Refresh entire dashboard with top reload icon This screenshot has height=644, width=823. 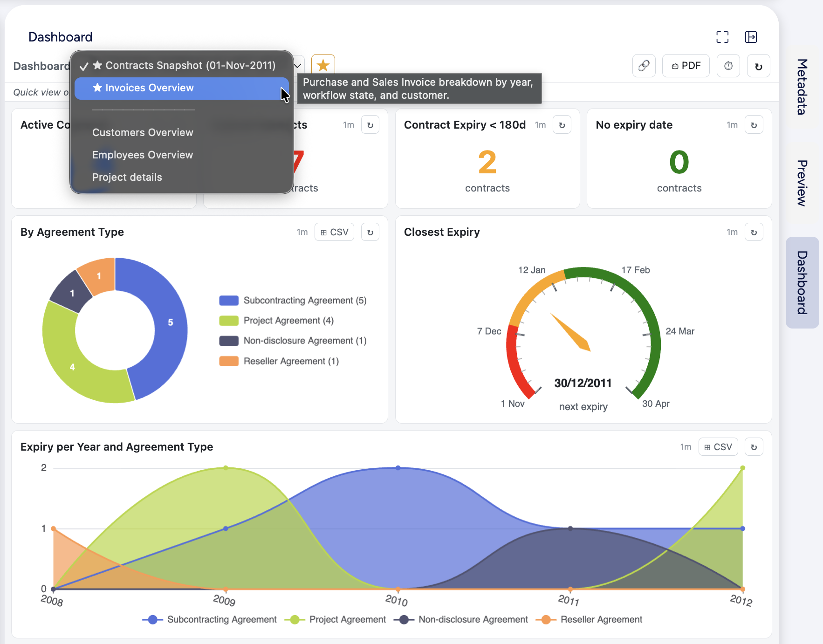pyautogui.click(x=759, y=66)
